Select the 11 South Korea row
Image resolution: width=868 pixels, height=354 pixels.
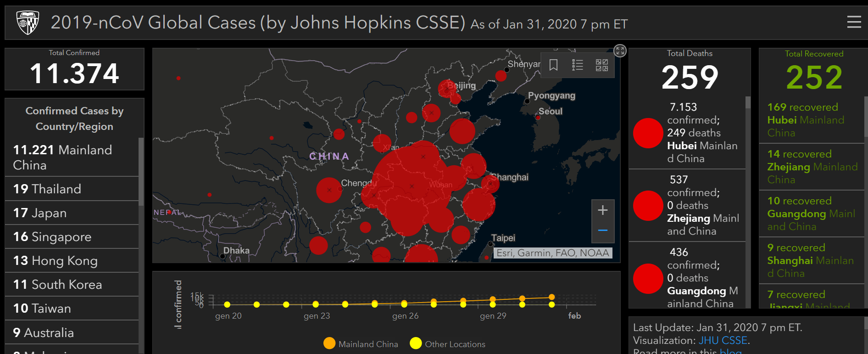[x=72, y=285]
